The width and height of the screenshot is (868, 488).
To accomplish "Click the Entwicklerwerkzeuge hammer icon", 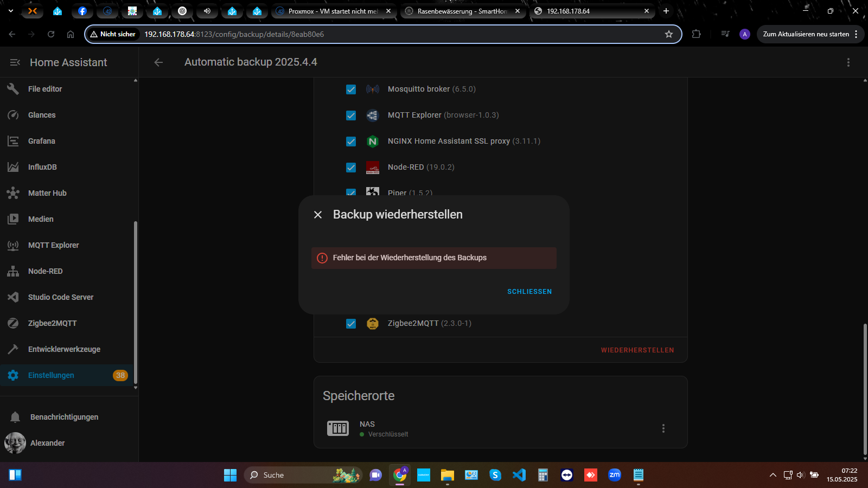I will 13,349.
